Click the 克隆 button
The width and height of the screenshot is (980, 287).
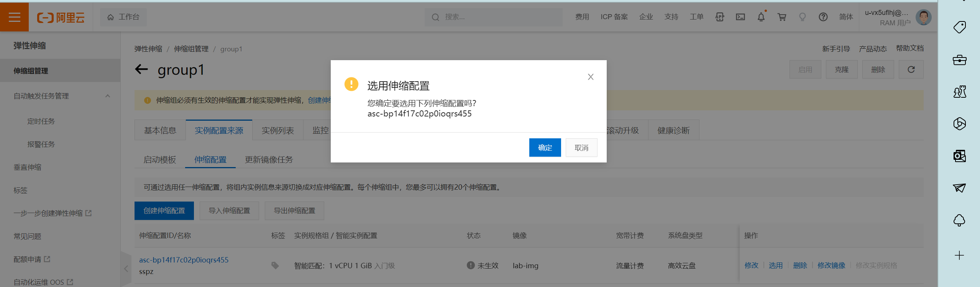(x=842, y=69)
